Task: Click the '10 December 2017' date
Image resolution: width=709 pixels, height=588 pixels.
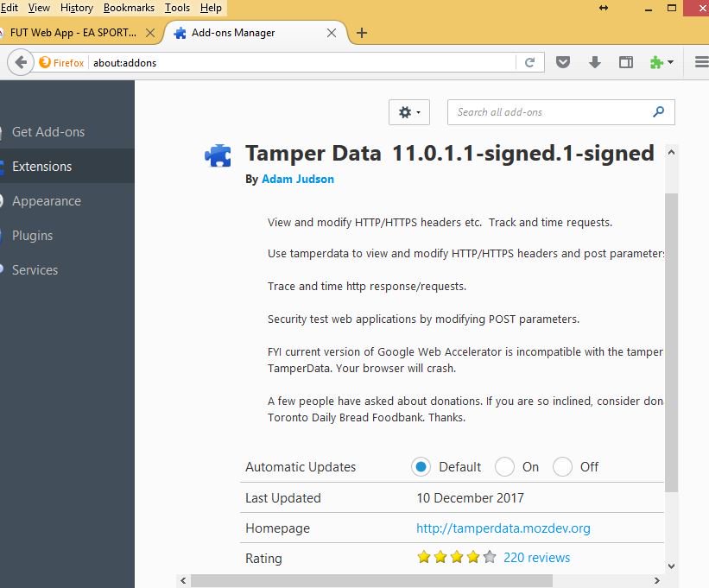Action: tap(470, 497)
